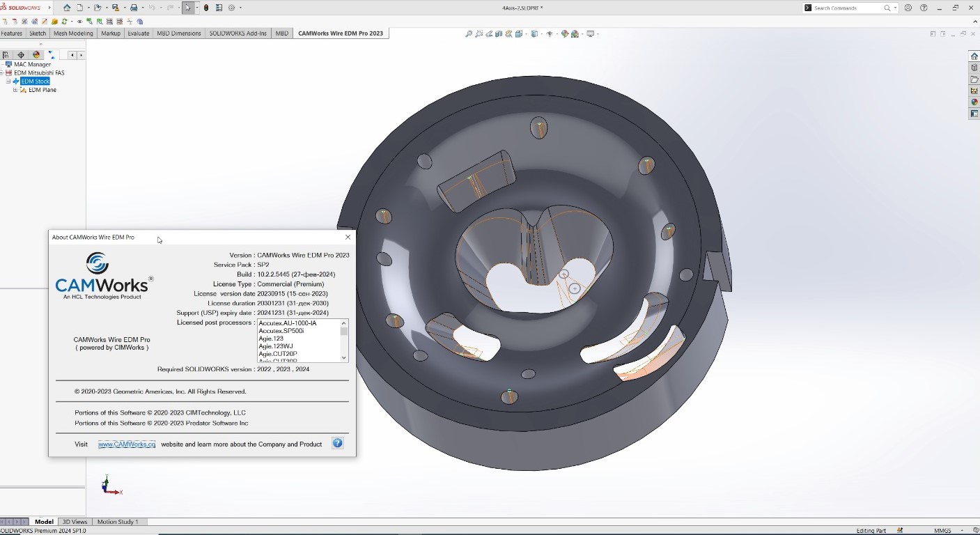Select MAC Manager in the tree
The image size is (980, 535).
coord(32,64)
